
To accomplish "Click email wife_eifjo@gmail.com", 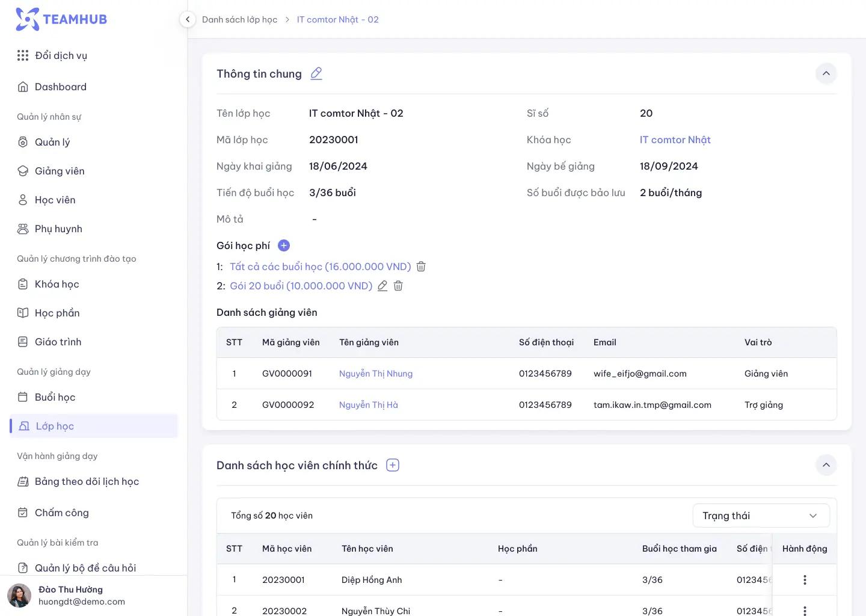I will pos(640,374).
